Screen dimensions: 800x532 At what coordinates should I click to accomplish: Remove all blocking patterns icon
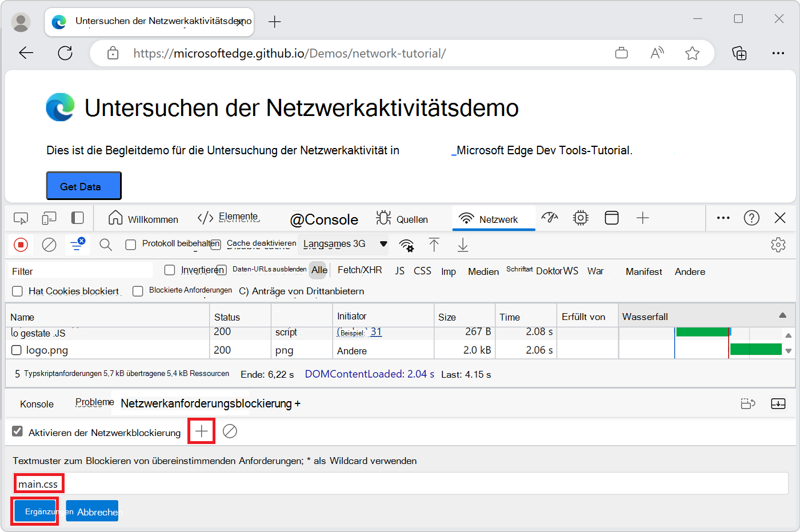[x=230, y=431]
